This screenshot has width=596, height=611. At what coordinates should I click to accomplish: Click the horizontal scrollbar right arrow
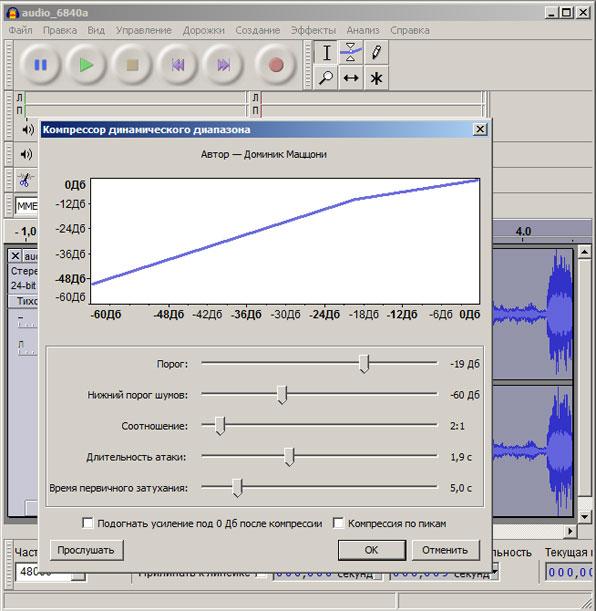pos(570,531)
